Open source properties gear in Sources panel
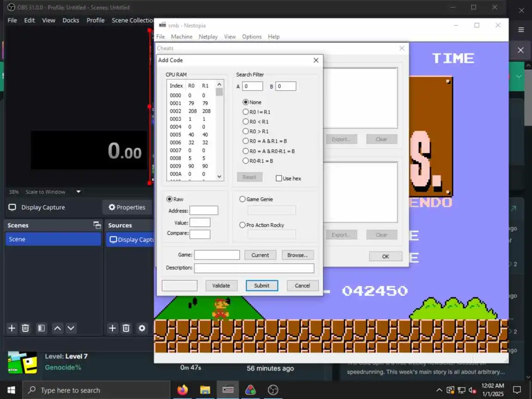The width and height of the screenshot is (532, 399). tap(142, 328)
